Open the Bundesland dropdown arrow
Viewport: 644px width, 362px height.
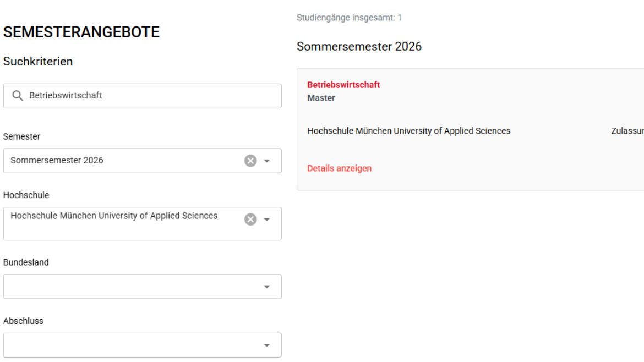267,287
